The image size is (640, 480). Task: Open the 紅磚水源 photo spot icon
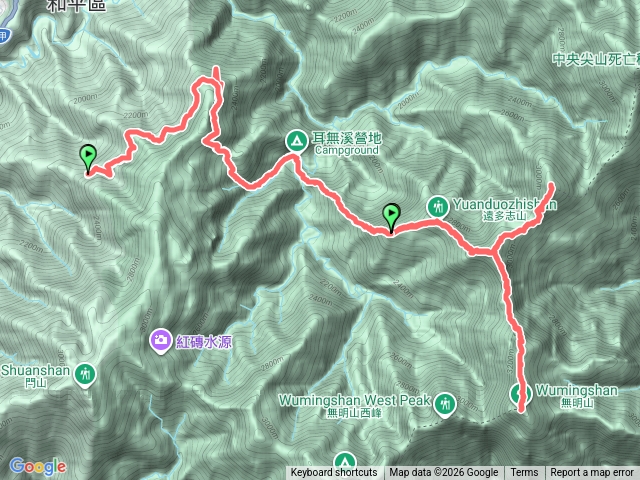[x=160, y=340]
